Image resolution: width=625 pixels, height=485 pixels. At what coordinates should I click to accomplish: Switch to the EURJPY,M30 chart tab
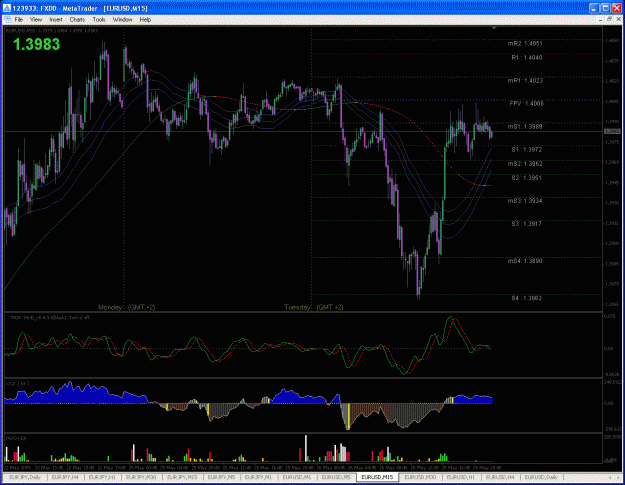[141, 477]
